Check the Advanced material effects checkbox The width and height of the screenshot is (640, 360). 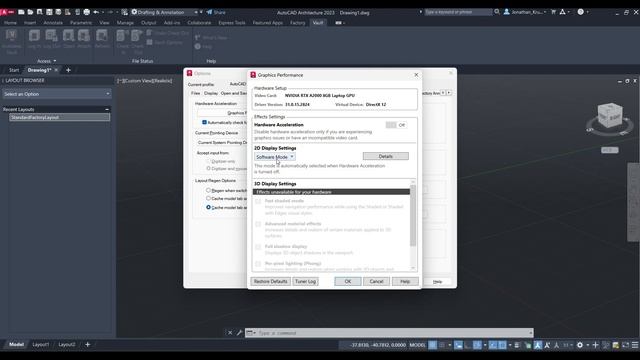click(x=258, y=224)
